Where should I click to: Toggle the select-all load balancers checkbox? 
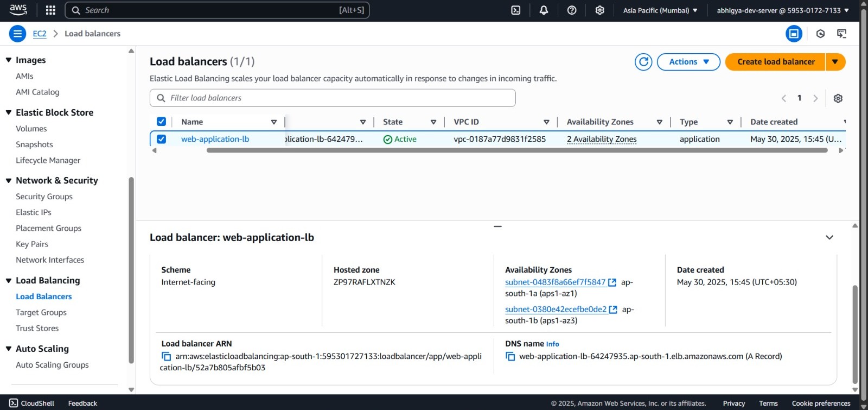161,122
